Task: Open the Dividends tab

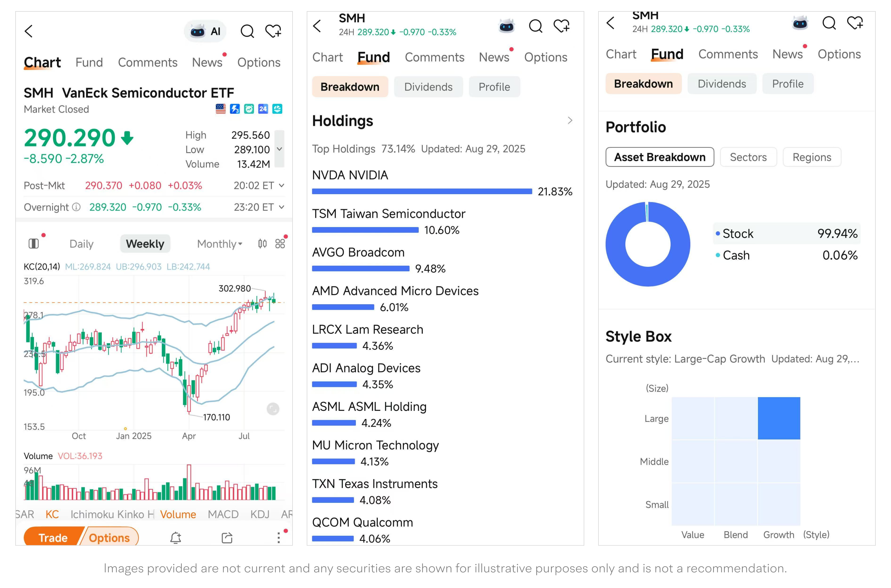Action: click(x=428, y=87)
